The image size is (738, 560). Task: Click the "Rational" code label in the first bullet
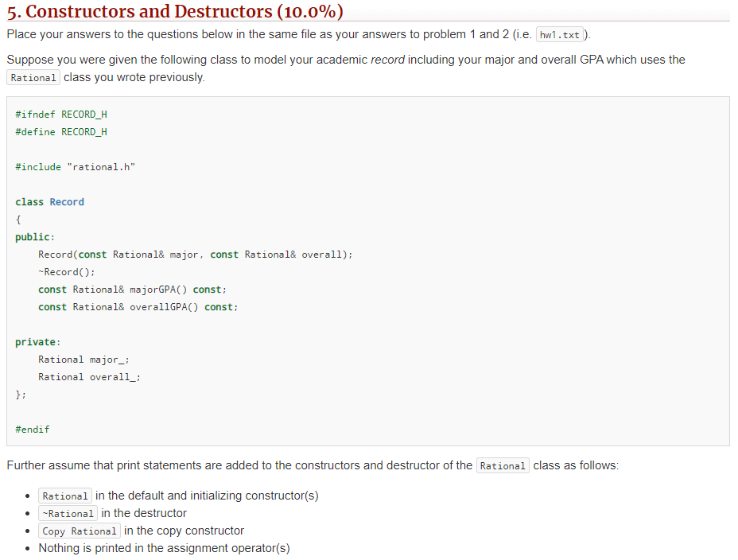[x=65, y=496]
